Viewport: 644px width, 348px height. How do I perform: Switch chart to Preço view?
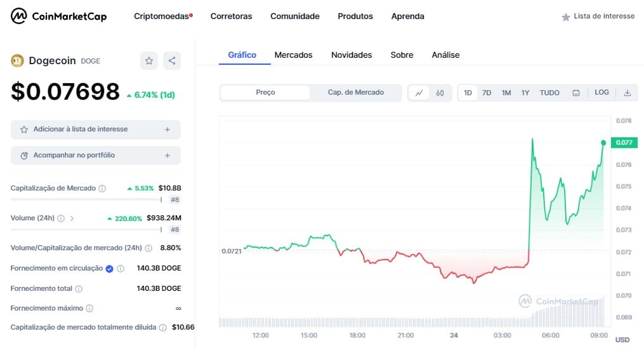pos(265,93)
